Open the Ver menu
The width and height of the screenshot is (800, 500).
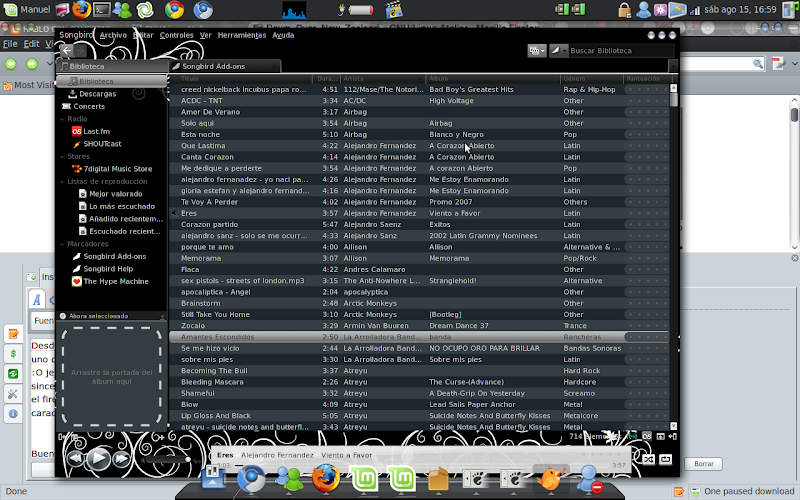pyautogui.click(x=205, y=35)
